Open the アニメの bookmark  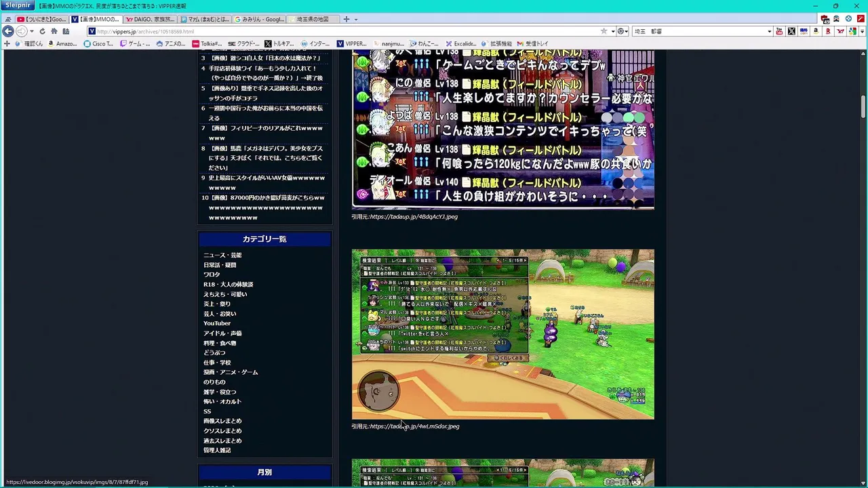click(x=171, y=43)
